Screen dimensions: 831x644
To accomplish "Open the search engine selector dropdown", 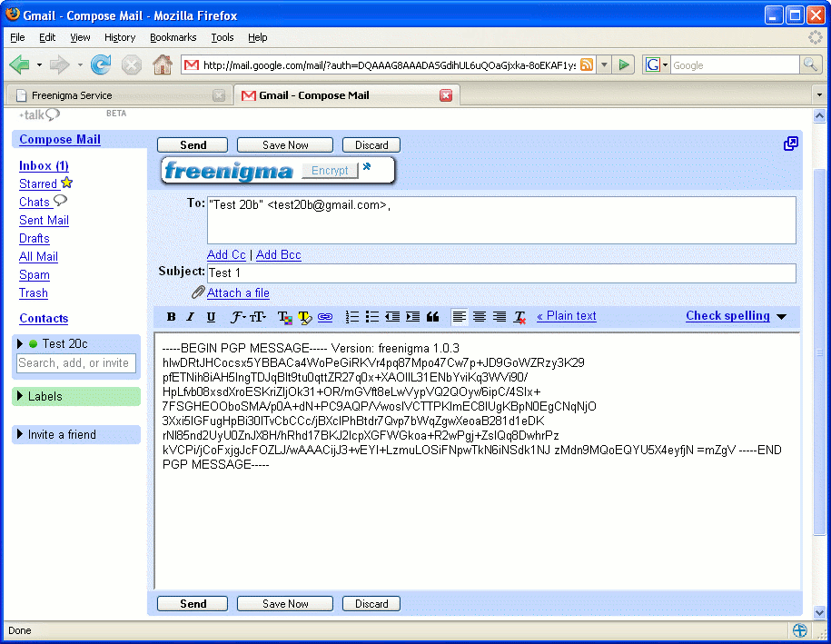I will pyautogui.click(x=657, y=64).
